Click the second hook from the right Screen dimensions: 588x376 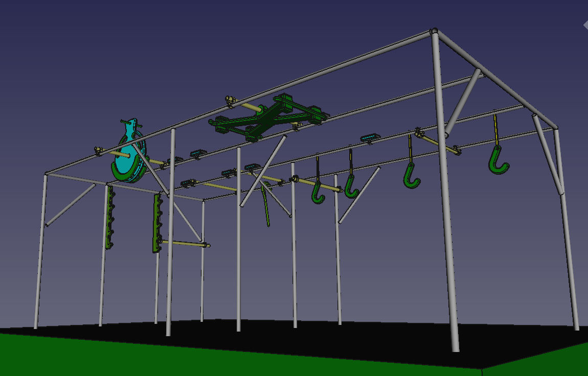pos(411,175)
